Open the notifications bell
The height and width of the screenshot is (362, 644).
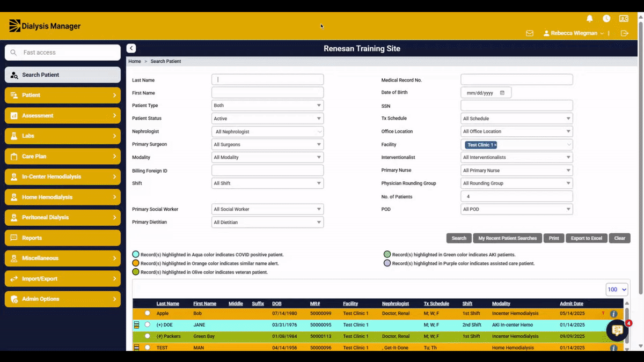click(590, 18)
